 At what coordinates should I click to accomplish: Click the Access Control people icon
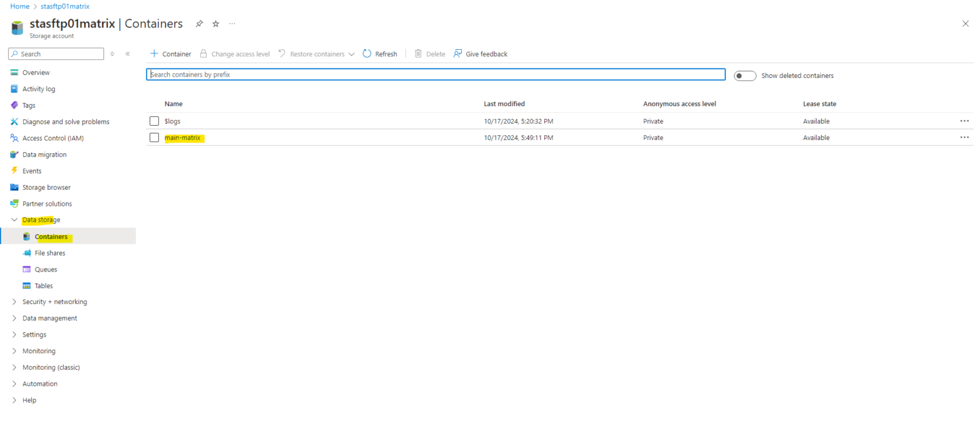[14, 138]
